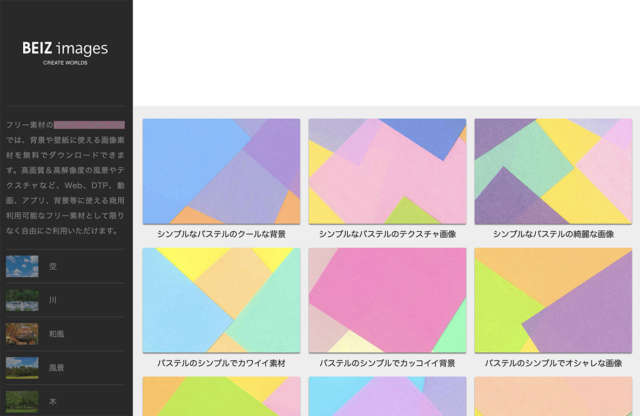Select the 空 category label
Image resolution: width=640 pixels, height=416 pixels.
tap(53, 267)
